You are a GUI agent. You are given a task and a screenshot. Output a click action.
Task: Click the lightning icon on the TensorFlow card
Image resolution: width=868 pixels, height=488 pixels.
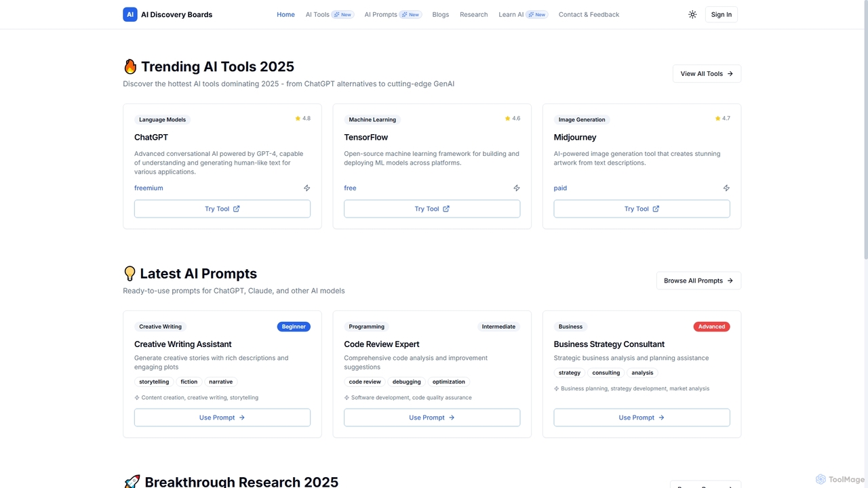click(517, 188)
